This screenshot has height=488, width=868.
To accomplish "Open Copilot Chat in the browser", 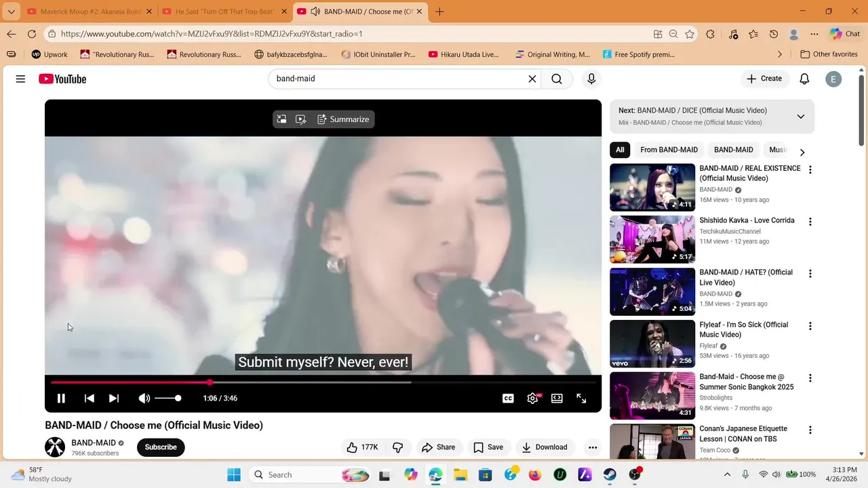I will pyautogui.click(x=845, y=34).
